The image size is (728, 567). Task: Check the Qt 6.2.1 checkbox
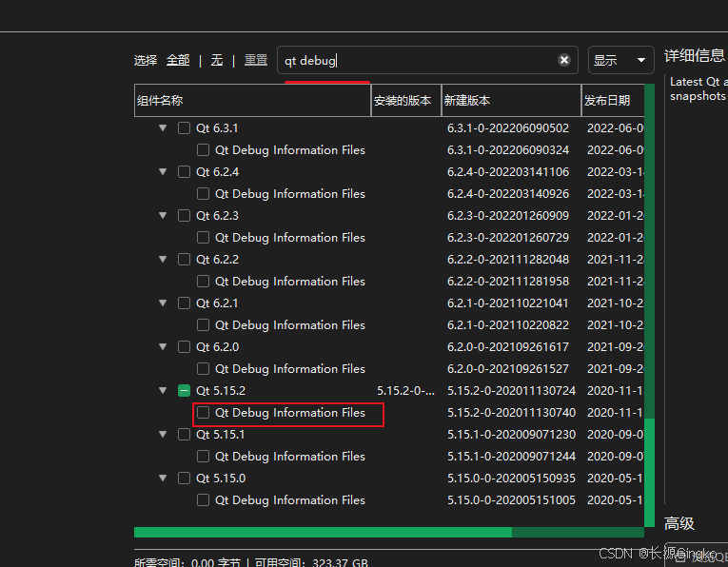pos(184,303)
